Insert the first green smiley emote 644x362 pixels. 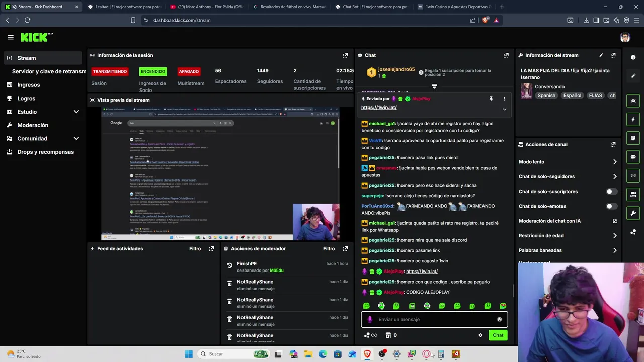point(366,306)
